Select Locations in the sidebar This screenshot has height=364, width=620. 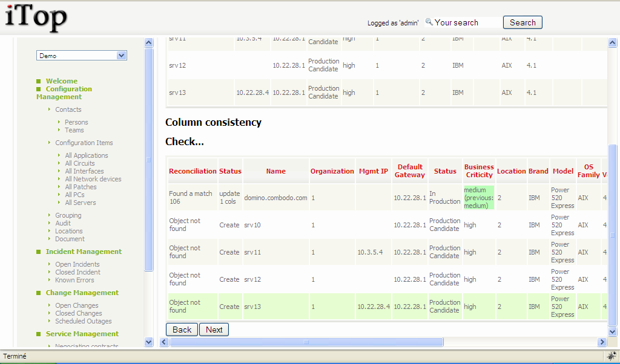[x=69, y=231]
